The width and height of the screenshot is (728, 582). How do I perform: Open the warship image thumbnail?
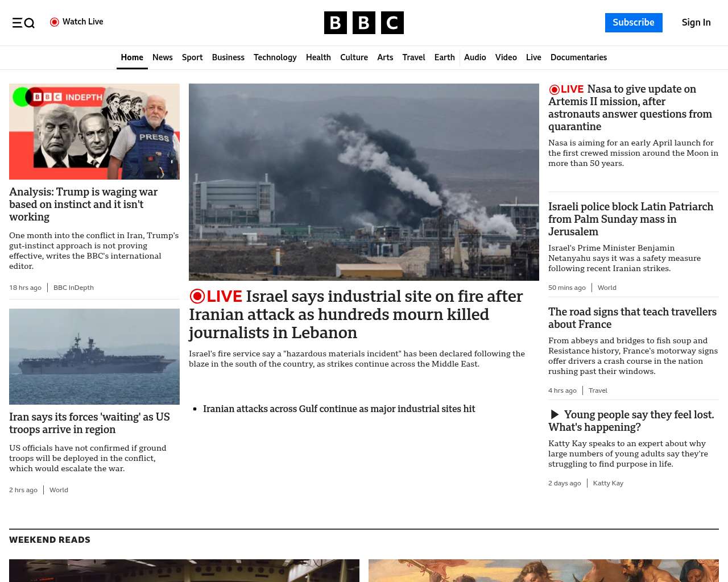coord(94,356)
